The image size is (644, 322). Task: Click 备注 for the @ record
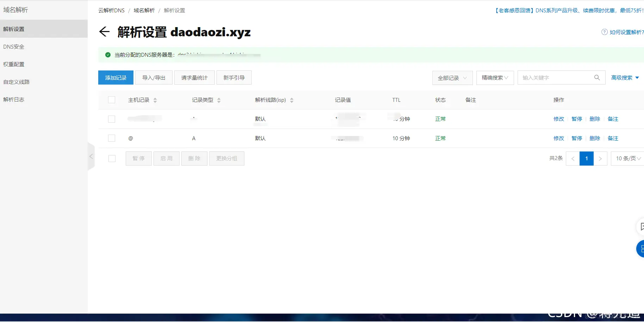(x=613, y=138)
